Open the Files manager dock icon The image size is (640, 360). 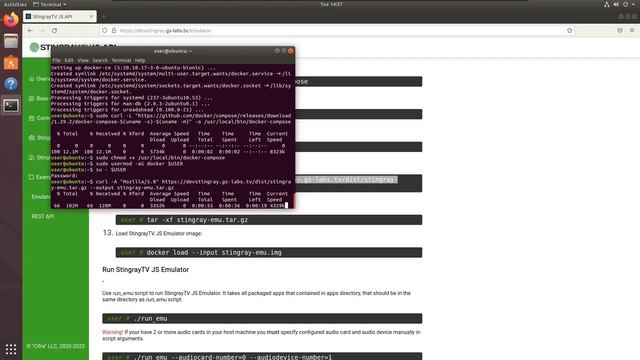coord(11,41)
